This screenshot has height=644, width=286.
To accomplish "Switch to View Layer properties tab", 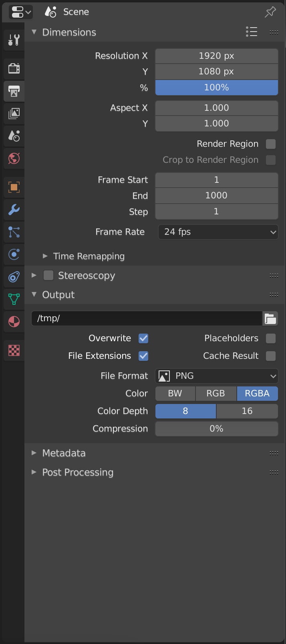I will (14, 114).
